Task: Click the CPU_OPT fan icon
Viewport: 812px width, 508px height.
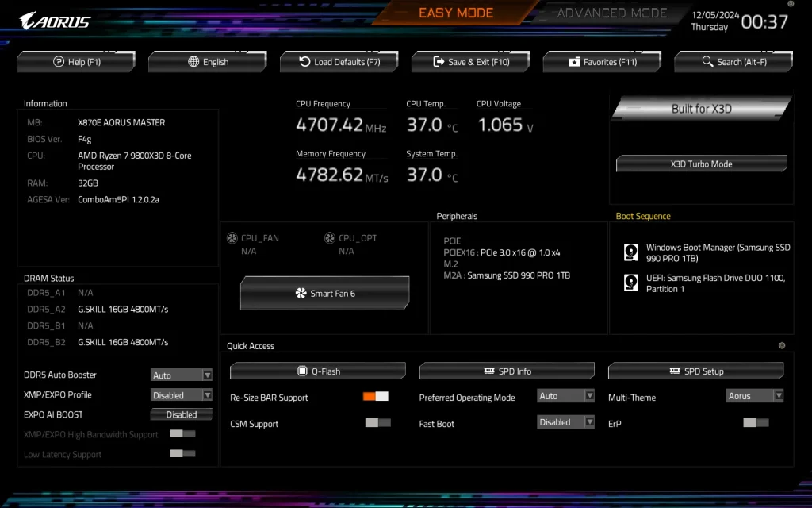Action: pyautogui.click(x=330, y=237)
